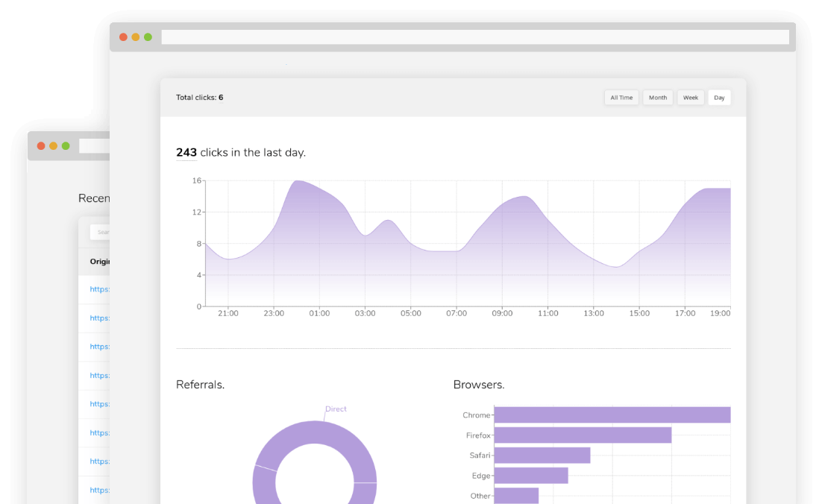Image resolution: width=822 pixels, height=504 pixels.
Task: Click the red close dot on front window
Action: tap(123, 37)
